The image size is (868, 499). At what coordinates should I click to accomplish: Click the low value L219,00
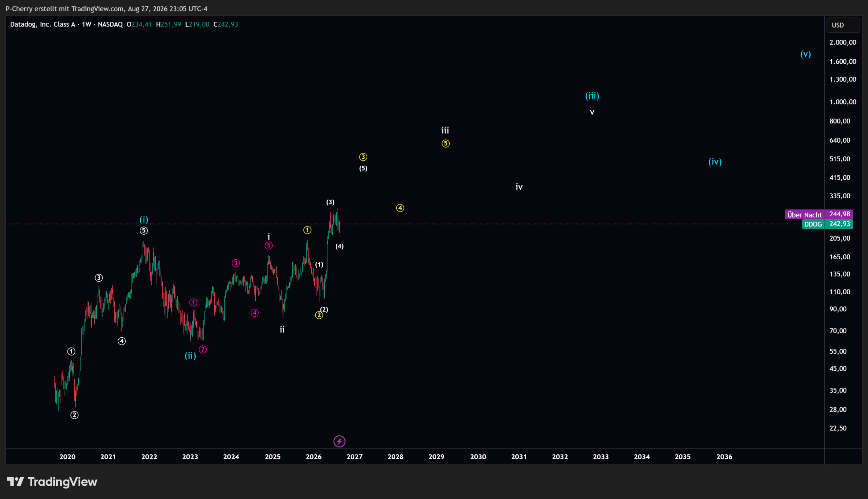pyautogui.click(x=197, y=24)
